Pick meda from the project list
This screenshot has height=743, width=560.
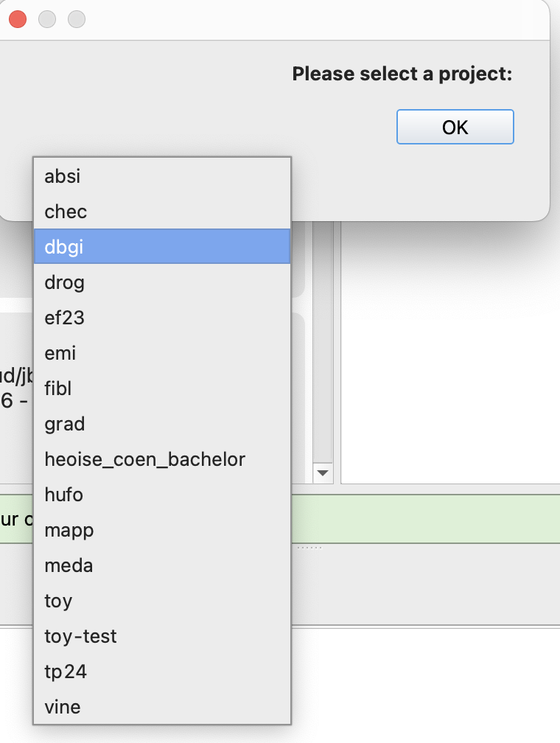coord(162,565)
